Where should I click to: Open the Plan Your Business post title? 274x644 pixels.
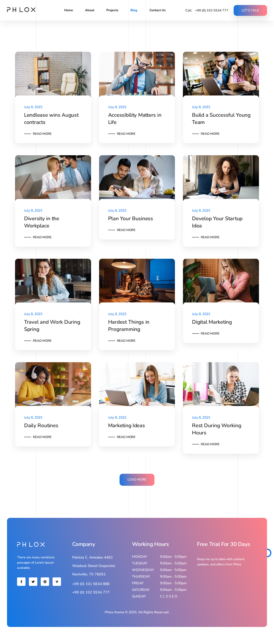(x=131, y=218)
